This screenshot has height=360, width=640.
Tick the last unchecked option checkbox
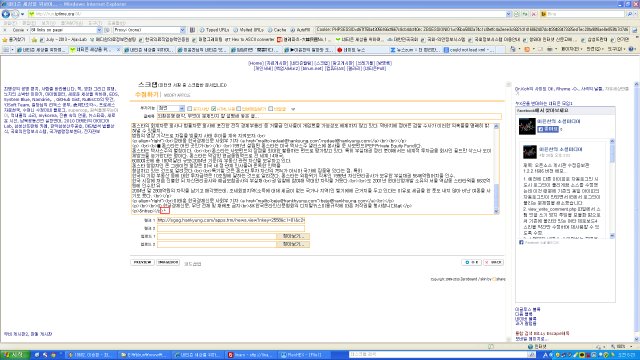point(270,109)
